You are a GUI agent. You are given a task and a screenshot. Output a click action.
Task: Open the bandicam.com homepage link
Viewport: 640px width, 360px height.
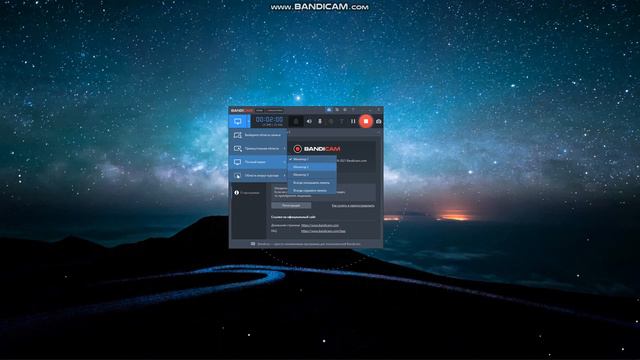click(320, 225)
